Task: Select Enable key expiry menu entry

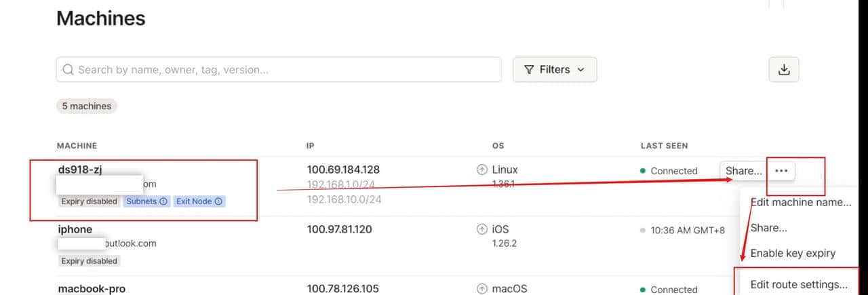Action: click(x=793, y=254)
